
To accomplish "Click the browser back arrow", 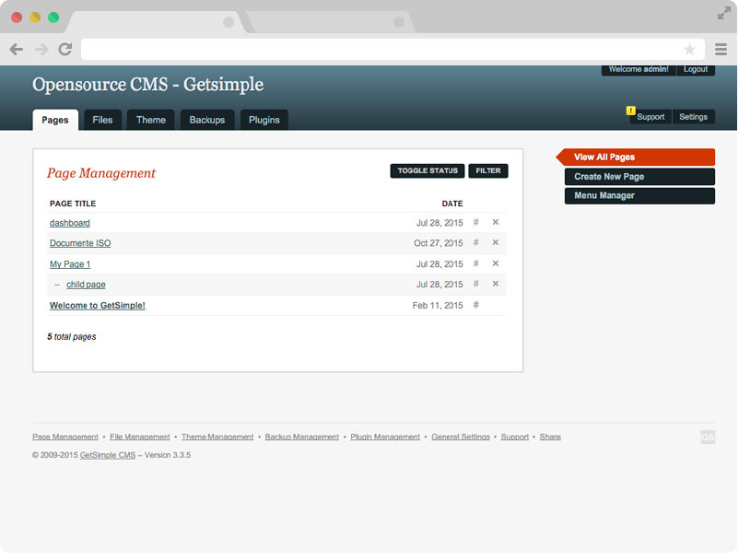I will point(17,49).
